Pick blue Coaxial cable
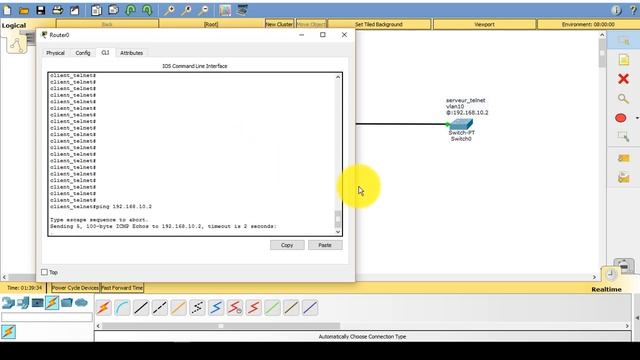 (x=216, y=308)
